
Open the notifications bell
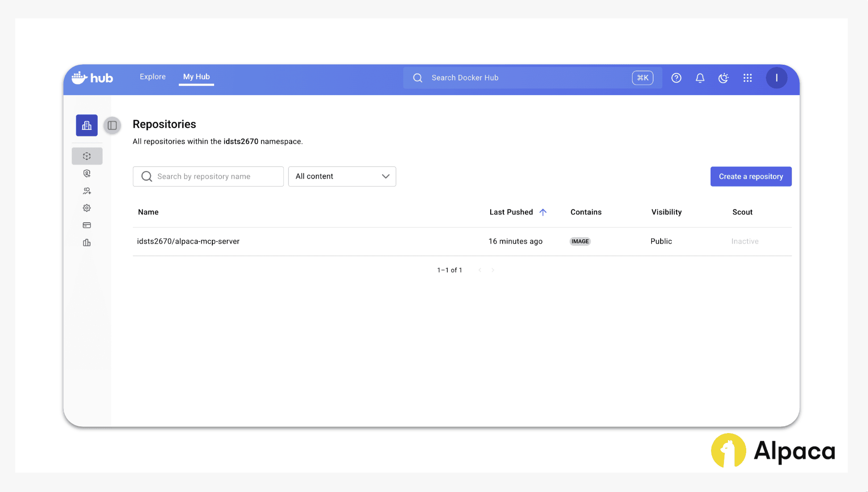[700, 78]
